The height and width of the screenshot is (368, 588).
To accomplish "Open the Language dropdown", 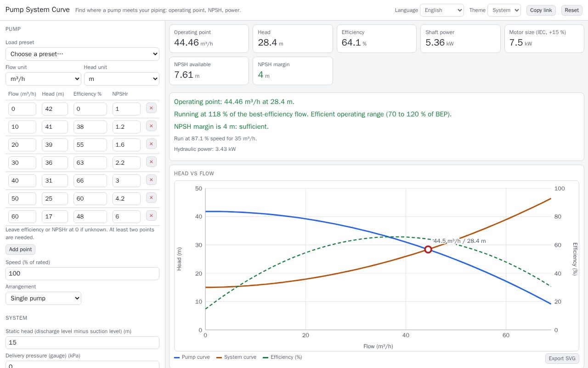I will 442,10.
